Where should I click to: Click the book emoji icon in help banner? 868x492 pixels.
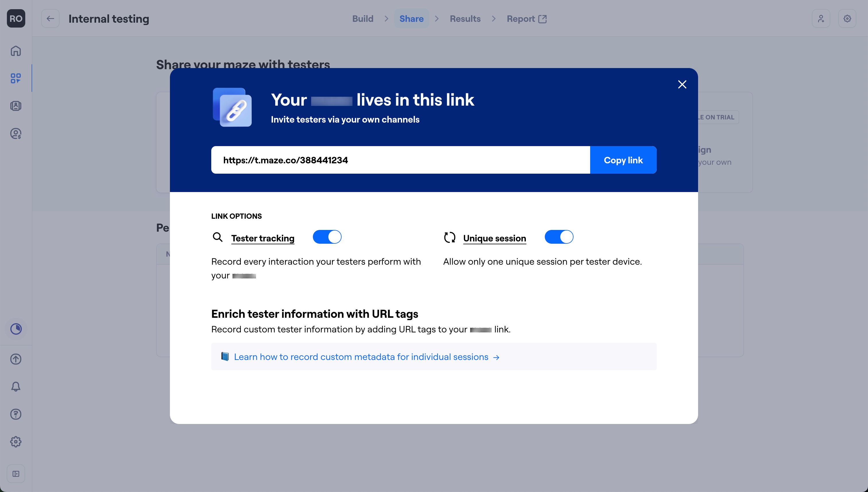225,357
